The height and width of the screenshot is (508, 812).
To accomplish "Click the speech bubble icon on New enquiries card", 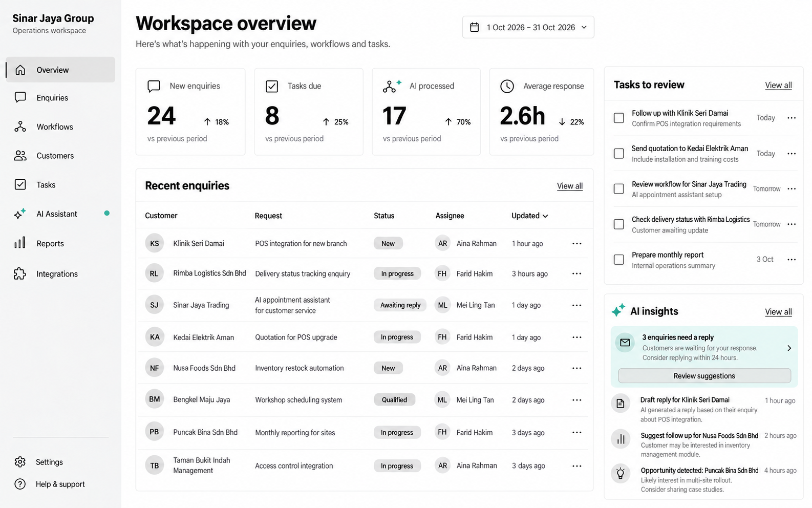I will click(x=154, y=86).
